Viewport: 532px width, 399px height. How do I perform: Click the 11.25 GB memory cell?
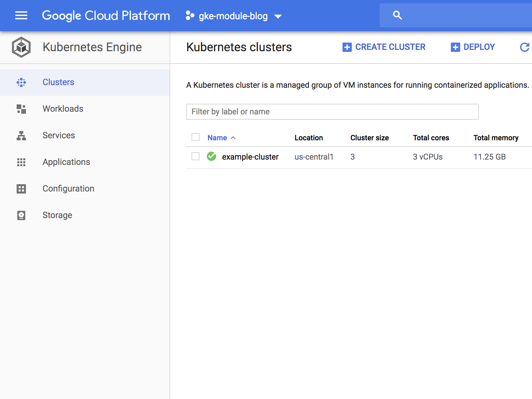coord(489,157)
